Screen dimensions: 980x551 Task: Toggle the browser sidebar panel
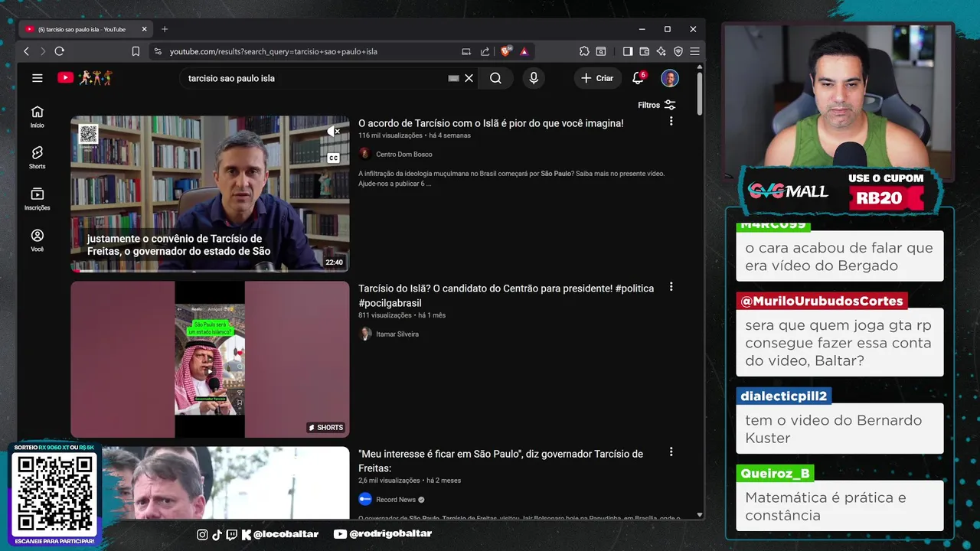628,51
